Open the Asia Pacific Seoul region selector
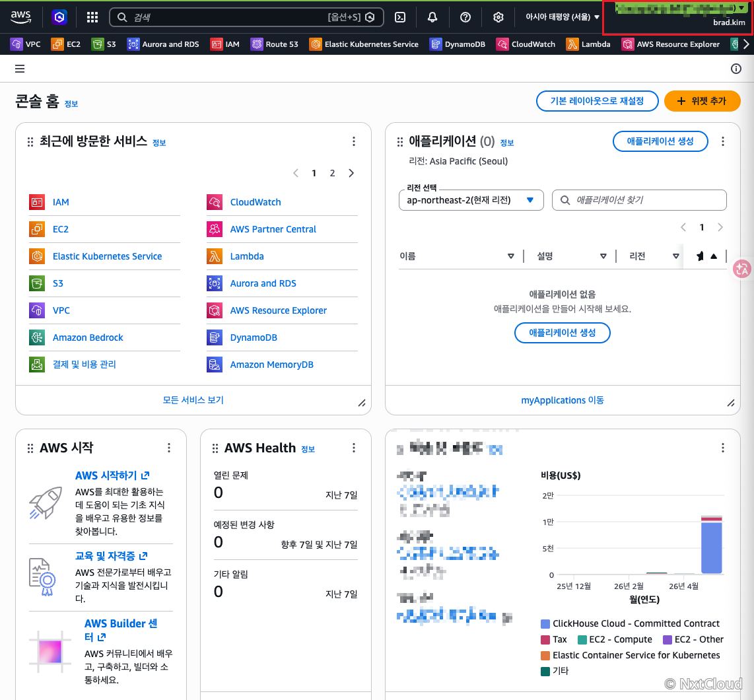This screenshot has width=754, height=700. [x=562, y=17]
